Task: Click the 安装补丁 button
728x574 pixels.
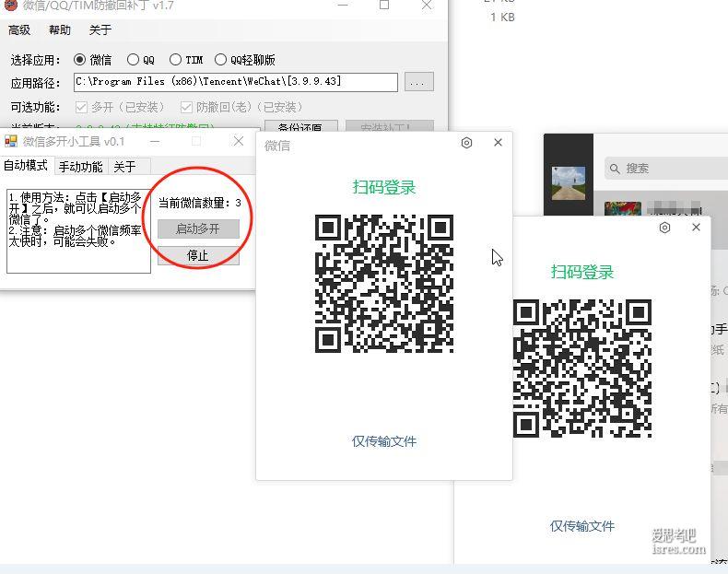Action: tap(390, 126)
